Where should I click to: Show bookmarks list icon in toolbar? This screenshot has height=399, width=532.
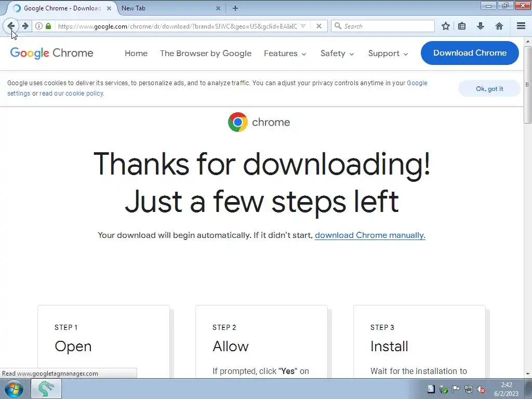point(462,26)
